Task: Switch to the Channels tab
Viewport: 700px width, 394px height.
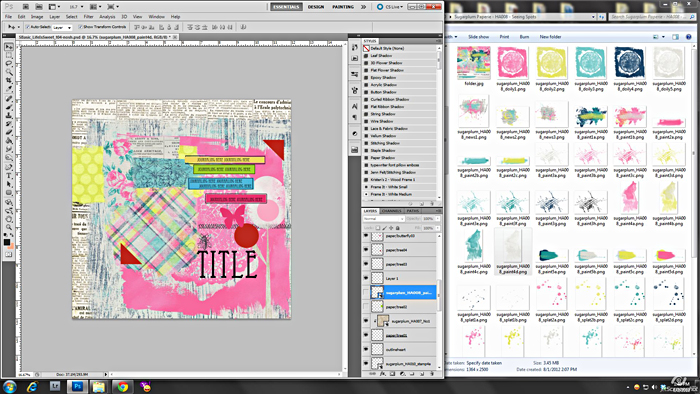Action: (x=392, y=211)
